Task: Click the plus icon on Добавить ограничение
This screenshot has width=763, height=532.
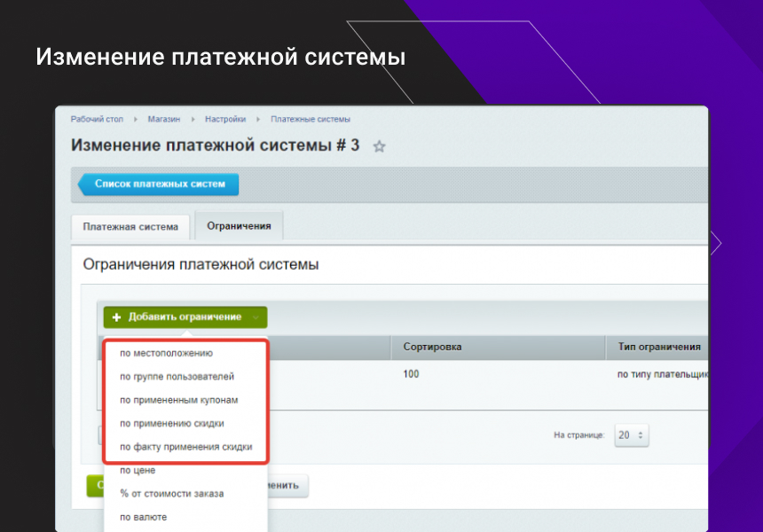Action: [116, 317]
